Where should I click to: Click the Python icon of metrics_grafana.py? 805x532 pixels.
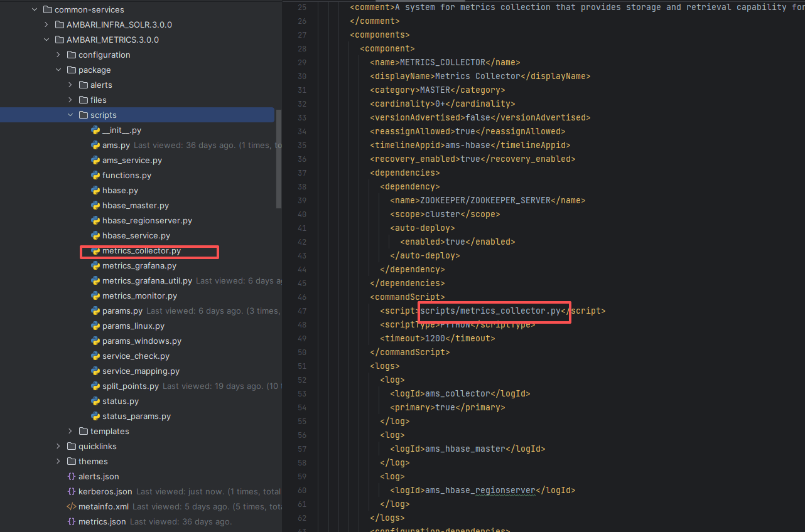(95, 266)
